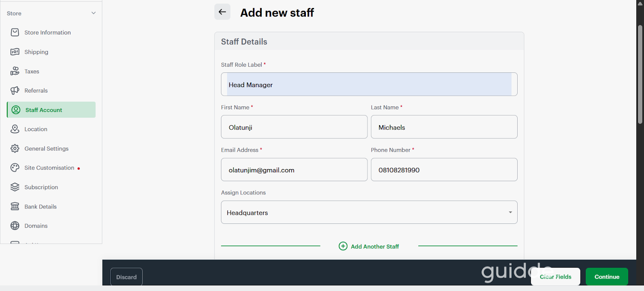Click the Discard button
The height and width of the screenshot is (291, 644).
pyautogui.click(x=126, y=277)
